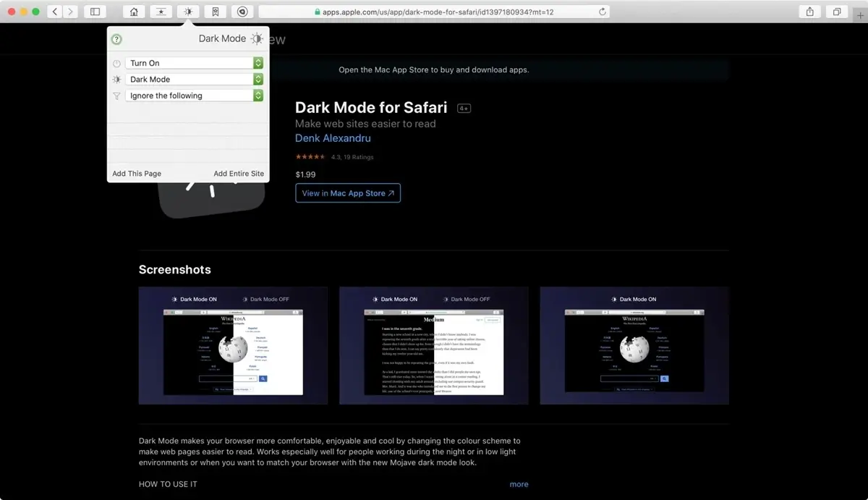
Task: Open the Medium article screenshot thumbnail
Action: pyautogui.click(x=434, y=345)
